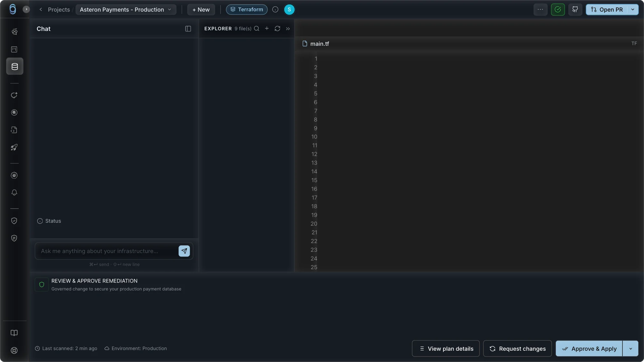Viewport: 644px width, 362px height.
Task: Click line number 25 in the editor
Action: pyautogui.click(x=314, y=267)
